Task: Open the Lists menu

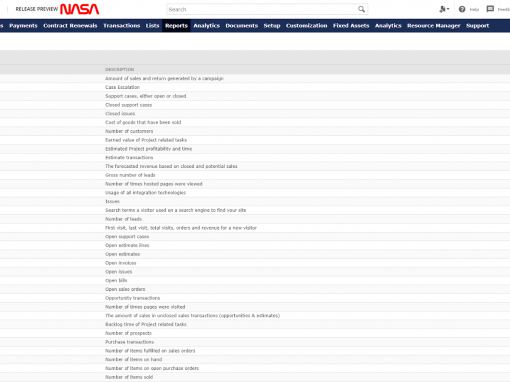Action: pyautogui.click(x=152, y=26)
